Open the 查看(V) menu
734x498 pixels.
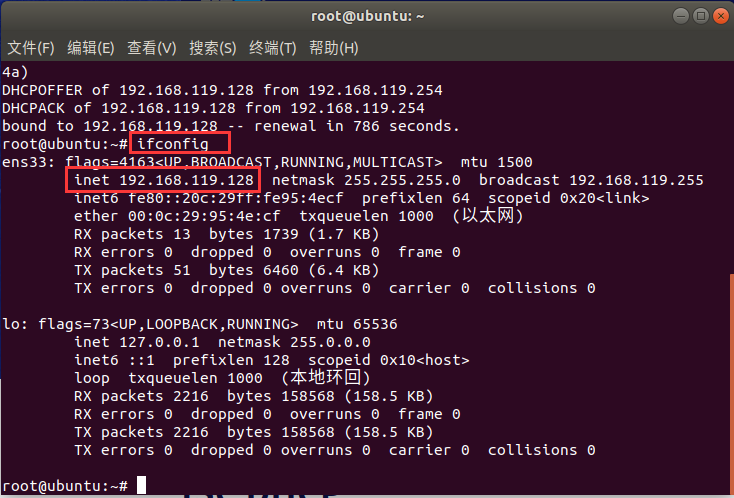(152, 48)
